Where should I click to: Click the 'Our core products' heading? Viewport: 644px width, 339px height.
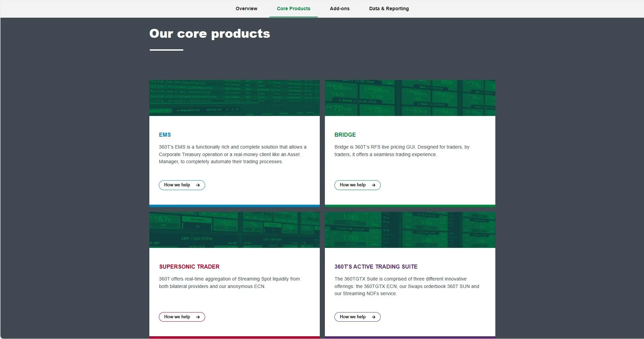point(210,34)
